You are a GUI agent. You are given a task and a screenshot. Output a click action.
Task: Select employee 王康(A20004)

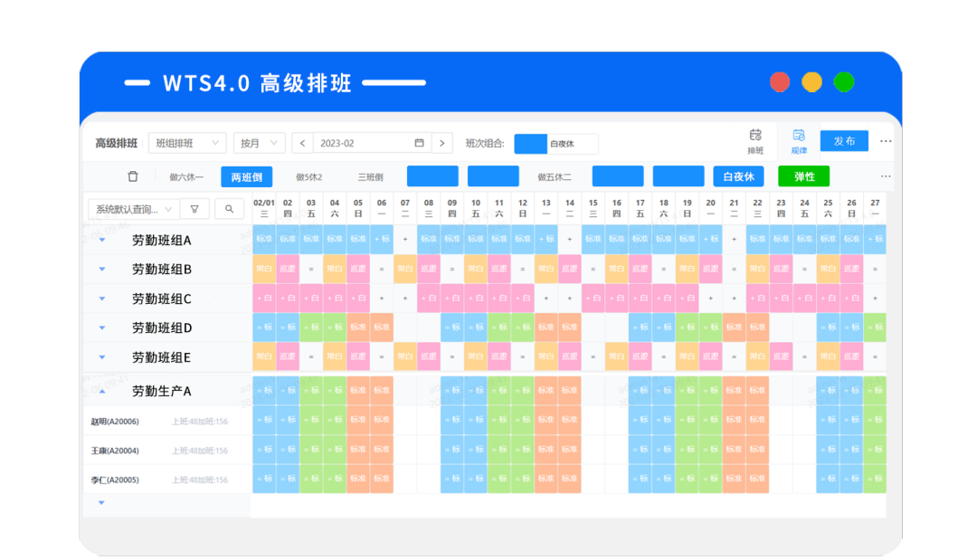[115, 451]
